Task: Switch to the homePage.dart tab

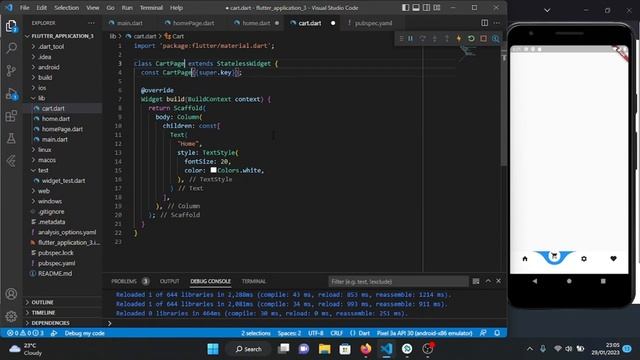Action: [x=193, y=23]
